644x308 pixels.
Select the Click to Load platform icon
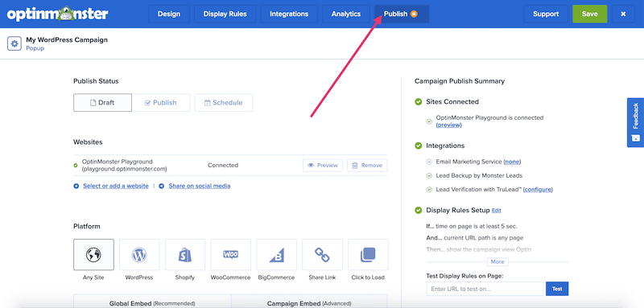tap(368, 255)
